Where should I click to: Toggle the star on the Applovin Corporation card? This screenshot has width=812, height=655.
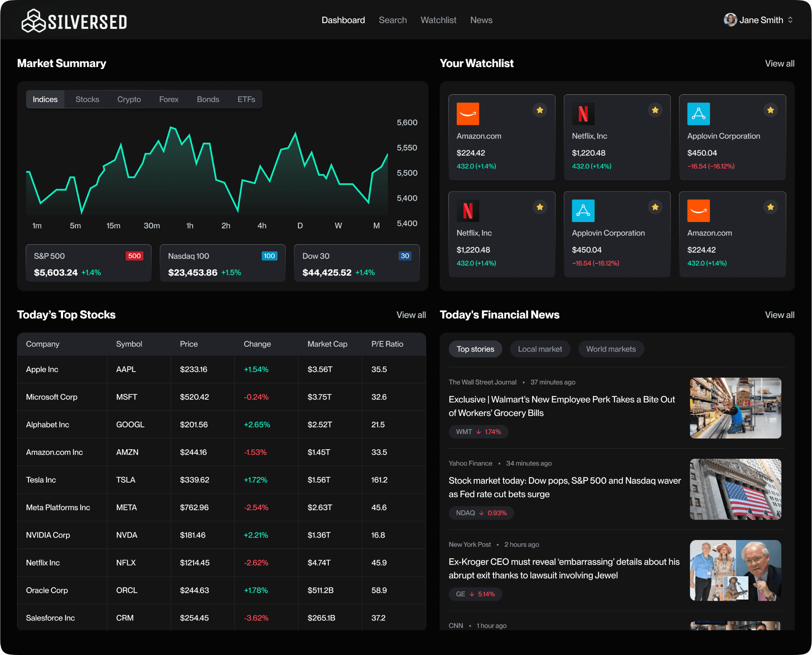click(x=770, y=110)
